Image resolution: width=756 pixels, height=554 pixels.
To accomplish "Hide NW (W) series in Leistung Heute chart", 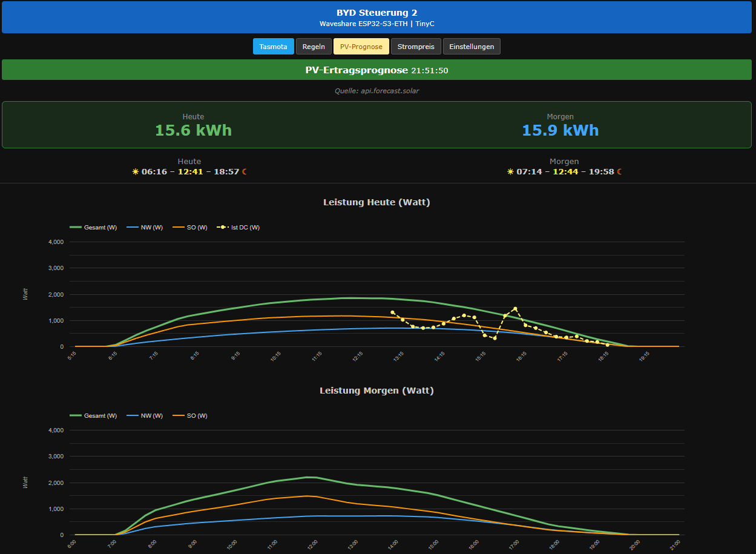I will [x=145, y=228].
